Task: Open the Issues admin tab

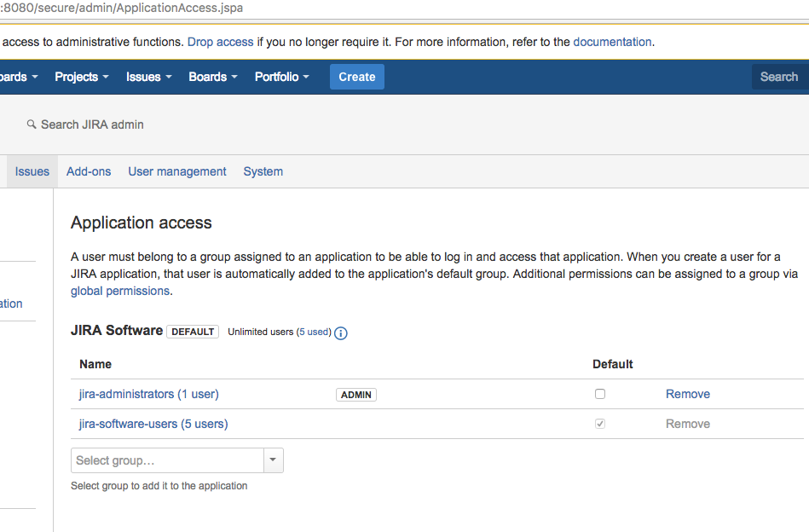Action: (x=32, y=171)
